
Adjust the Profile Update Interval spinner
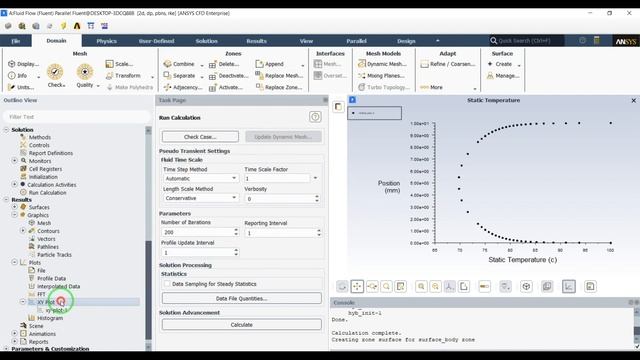coord(236,252)
